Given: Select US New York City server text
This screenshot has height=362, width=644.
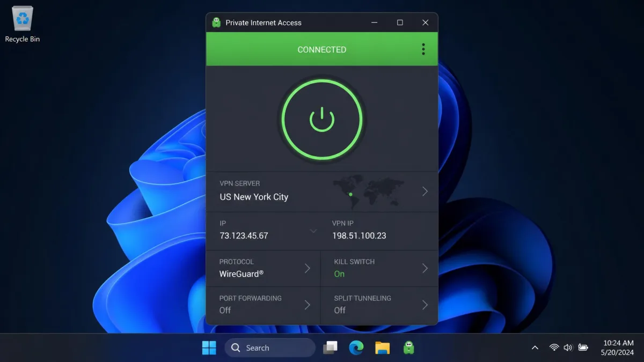Looking at the screenshot, I should coord(254,197).
